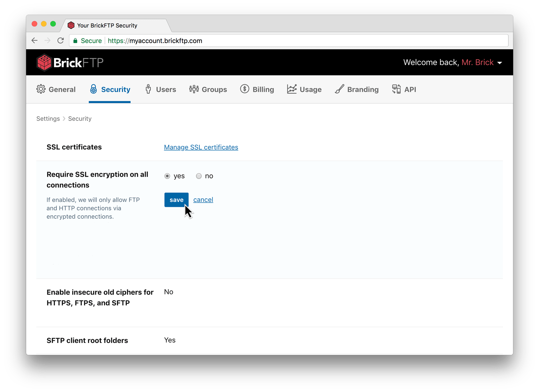Save the SSL encryption setting

point(176,200)
